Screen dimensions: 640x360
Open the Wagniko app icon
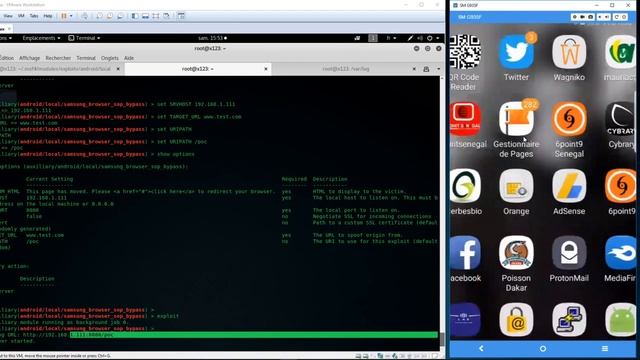[x=569, y=52]
